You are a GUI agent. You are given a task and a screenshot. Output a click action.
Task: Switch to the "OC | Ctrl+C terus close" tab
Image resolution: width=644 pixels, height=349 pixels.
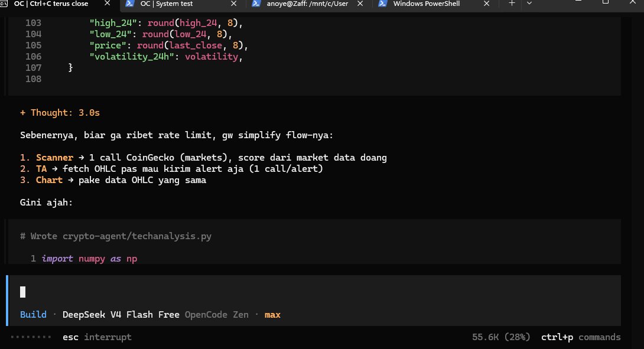[51, 4]
